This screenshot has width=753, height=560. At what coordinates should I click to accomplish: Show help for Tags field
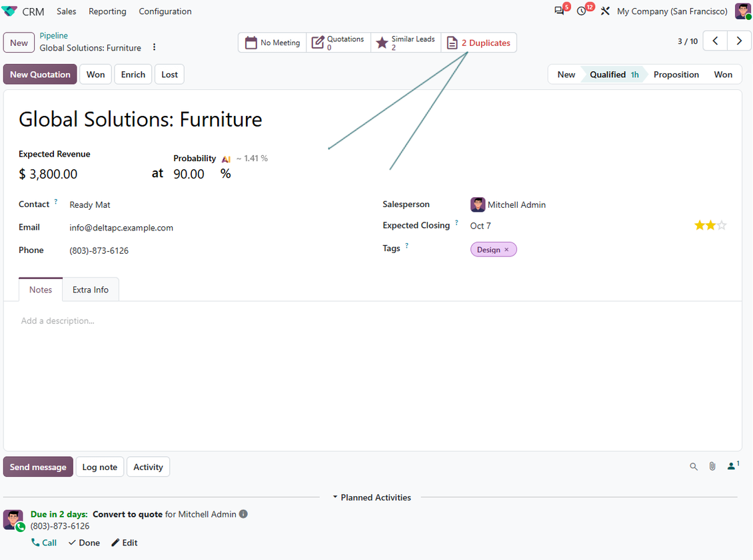[406, 246]
